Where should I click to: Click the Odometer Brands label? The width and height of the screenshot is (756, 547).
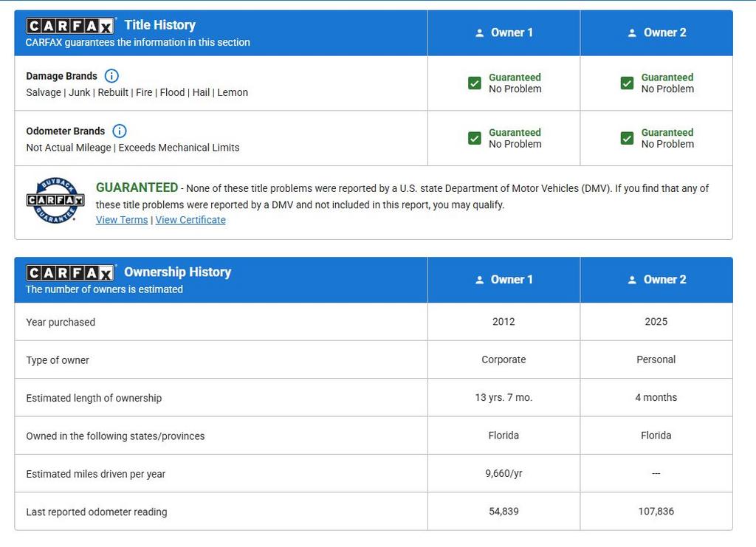point(66,131)
